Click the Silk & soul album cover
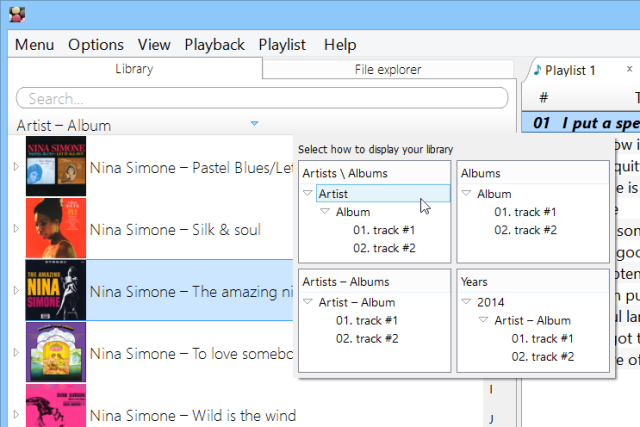This screenshot has width=640, height=427. pyautogui.click(x=56, y=228)
